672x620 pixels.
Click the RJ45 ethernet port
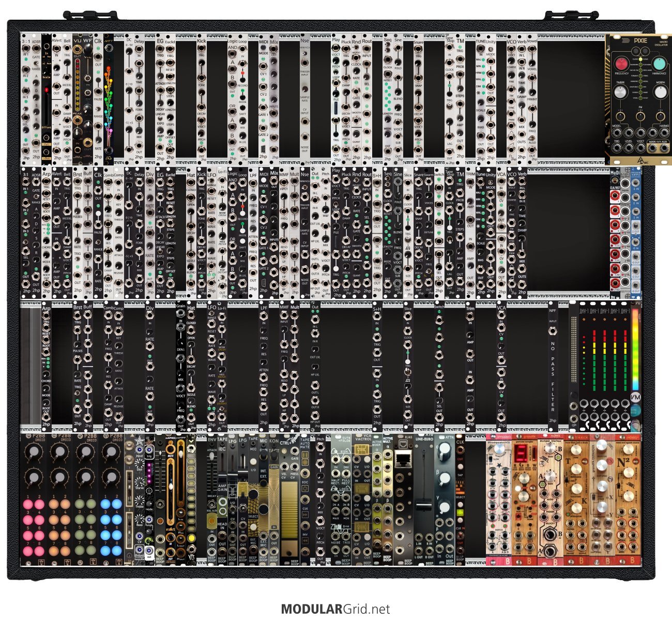click(403, 459)
